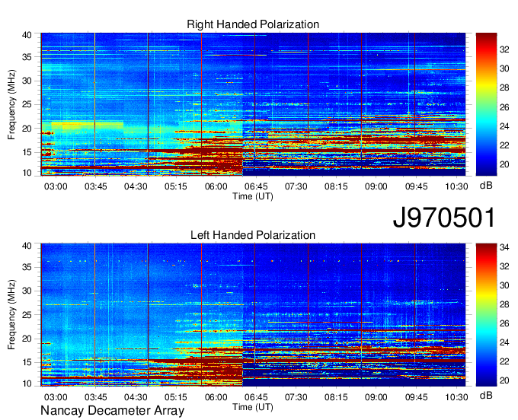Click the 30 value on the lower color bar
This screenshot has width=518, height=420.
click(x=504, y=285)
